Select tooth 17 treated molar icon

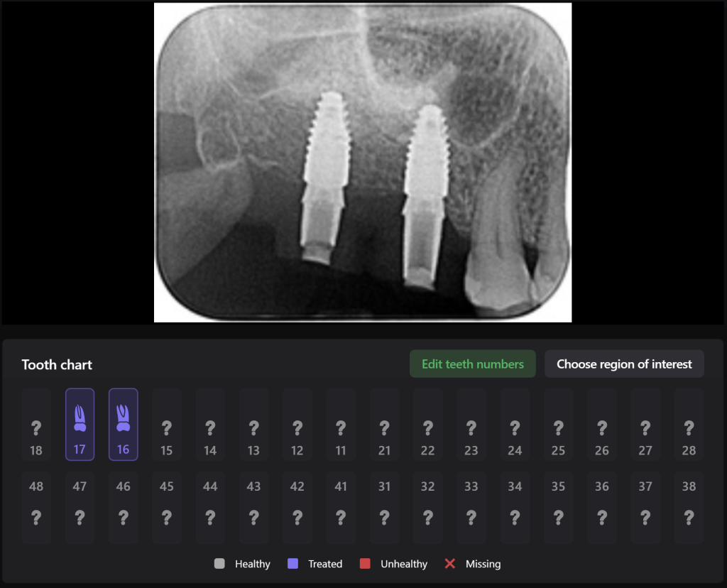pos(80,419)
